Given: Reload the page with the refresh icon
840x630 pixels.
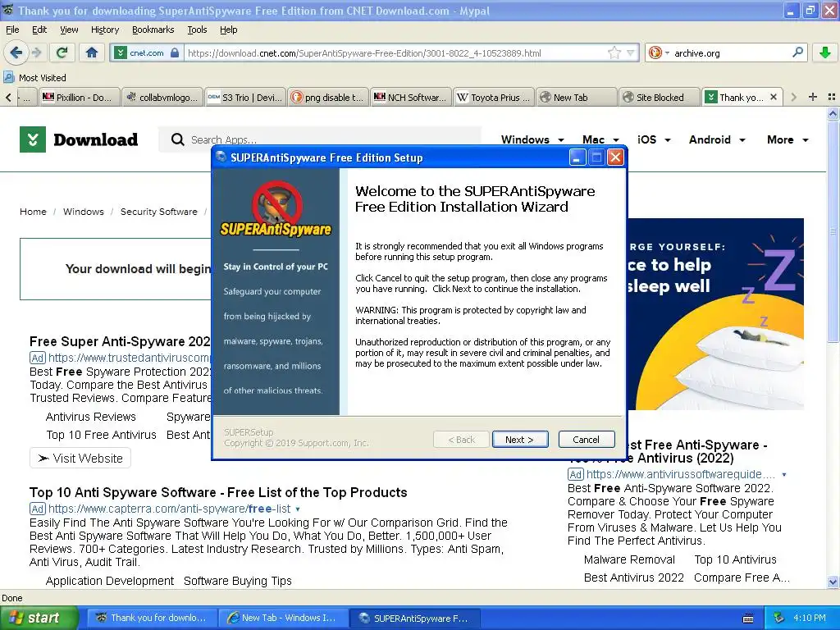Looking at the screenshot, I should pyautogui.click(x=62, y=52).
